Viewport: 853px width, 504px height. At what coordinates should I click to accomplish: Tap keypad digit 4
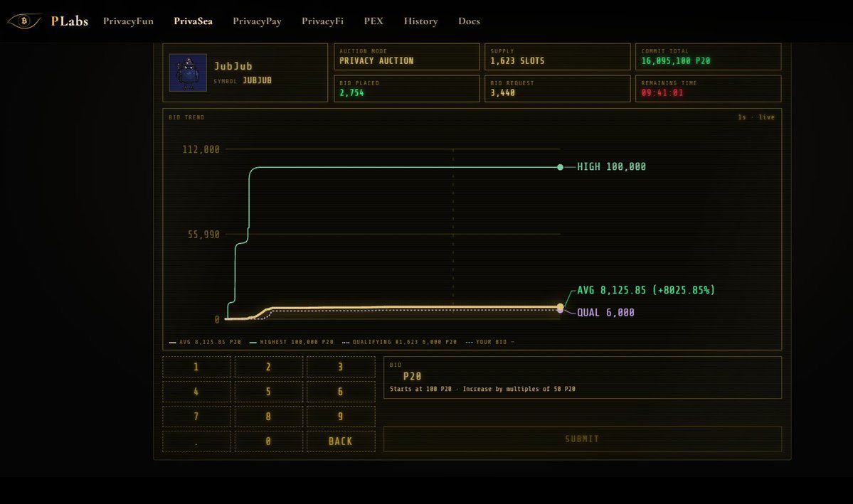point(196,392)
